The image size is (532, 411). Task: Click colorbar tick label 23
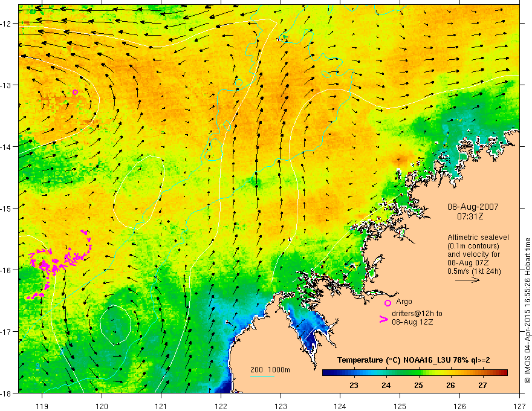(x=354, y=385)
